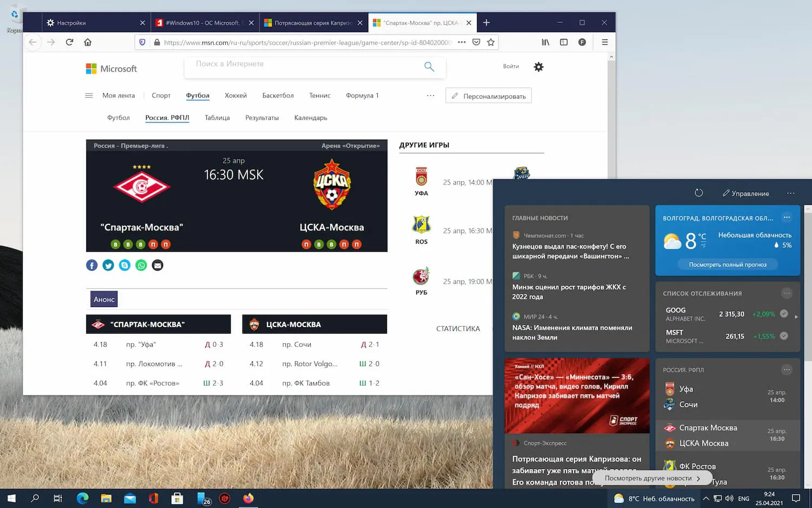
Task: Open the Календарь league tab
Action: click(x=311, y=118)
